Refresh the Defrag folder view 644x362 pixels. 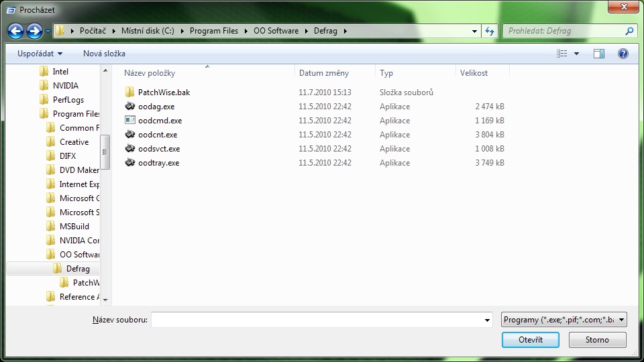point(490,31)
